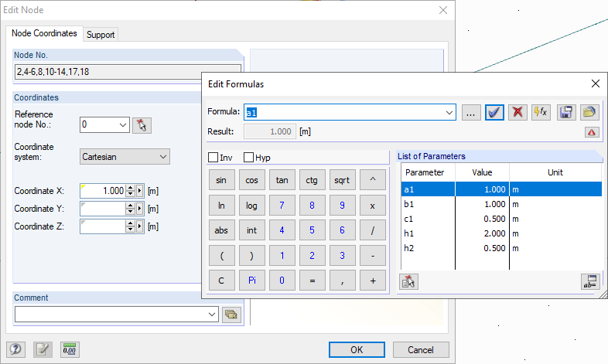608x364 pixels.
Task: Click the lightning fx function icon
Action: (539, 112)
